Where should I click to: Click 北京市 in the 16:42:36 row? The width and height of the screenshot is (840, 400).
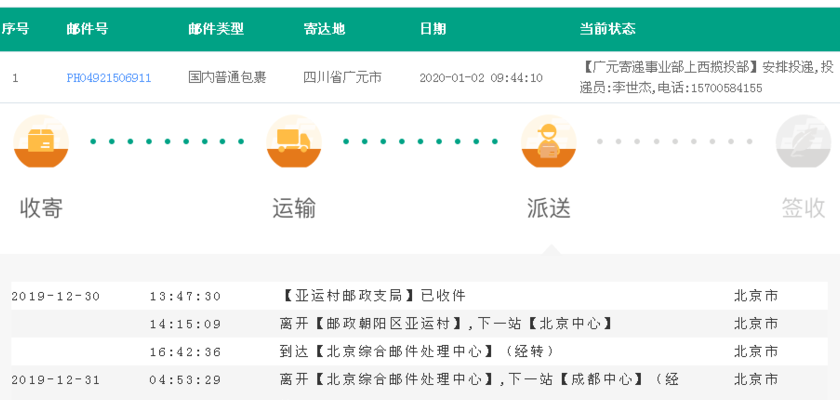pos(756,352)
